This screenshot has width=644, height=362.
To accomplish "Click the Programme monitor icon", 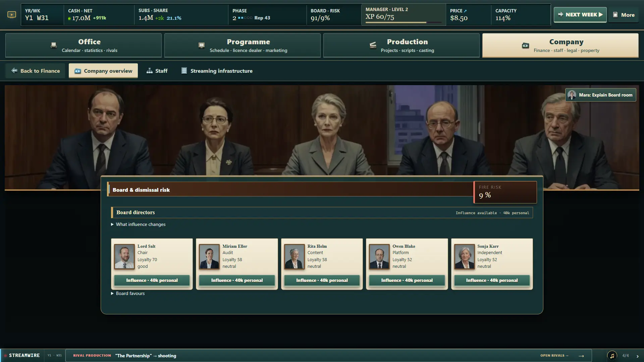I will pos(202,45).
